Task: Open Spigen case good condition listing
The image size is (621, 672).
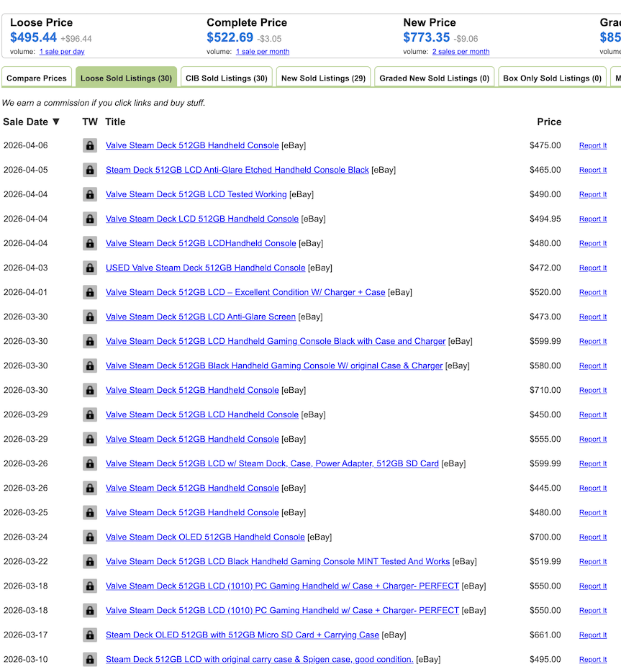Action: click(259, 659)
